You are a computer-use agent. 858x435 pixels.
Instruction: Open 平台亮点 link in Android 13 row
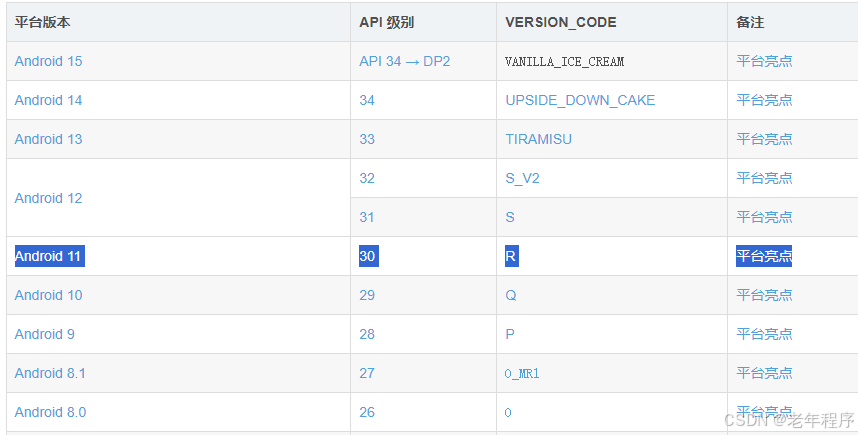[764, 138]
